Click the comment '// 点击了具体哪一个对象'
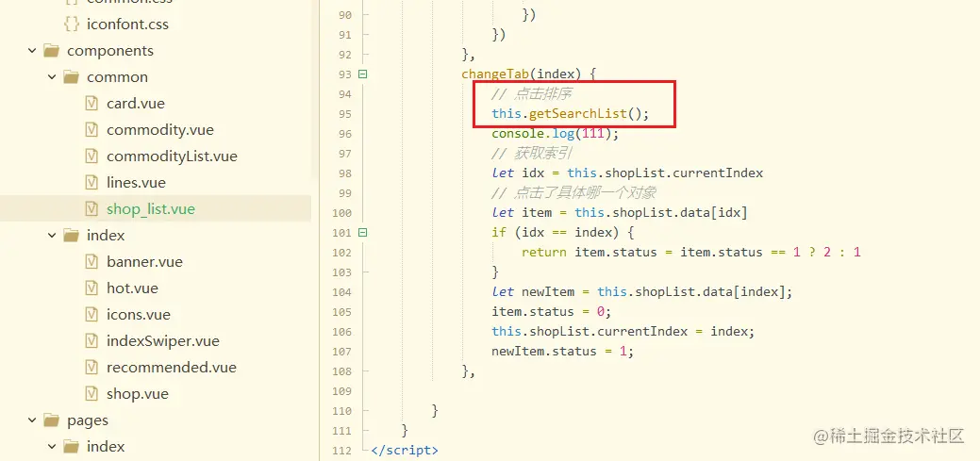Viewport: 980px width, 461px height. 573,193
